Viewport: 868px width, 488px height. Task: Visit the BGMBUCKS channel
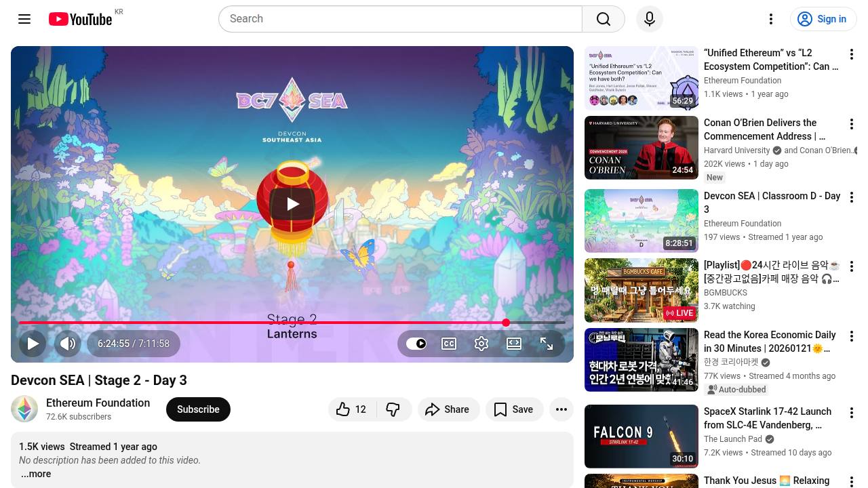[726, 293]
